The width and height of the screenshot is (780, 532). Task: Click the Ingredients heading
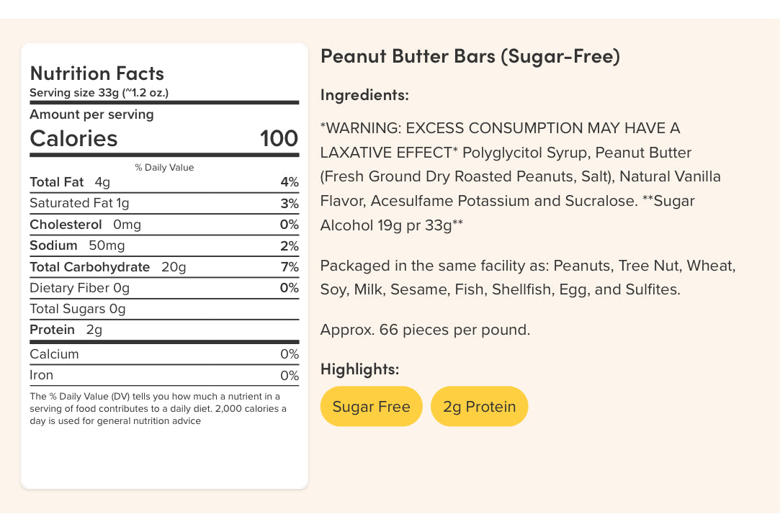pos(364,95)
